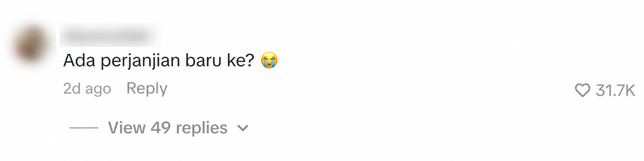This screenshot has width=644, height=161.
Task: Click the short line before 'View 49 replies'
Action: coord(84,128)
